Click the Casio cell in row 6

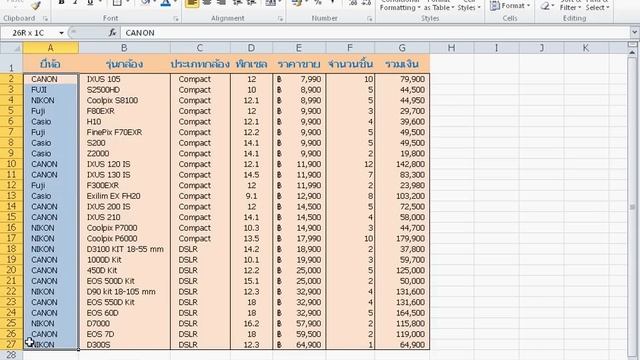click(51, 122)
